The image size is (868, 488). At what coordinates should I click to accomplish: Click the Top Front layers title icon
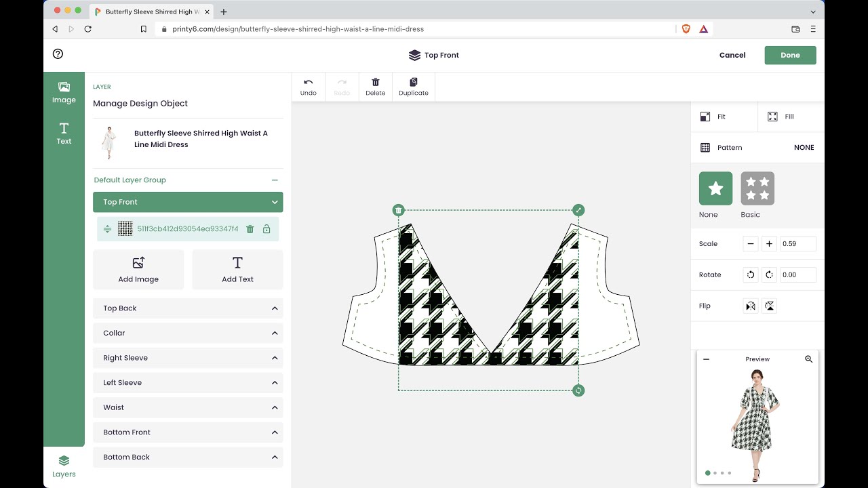pos(414,56)
